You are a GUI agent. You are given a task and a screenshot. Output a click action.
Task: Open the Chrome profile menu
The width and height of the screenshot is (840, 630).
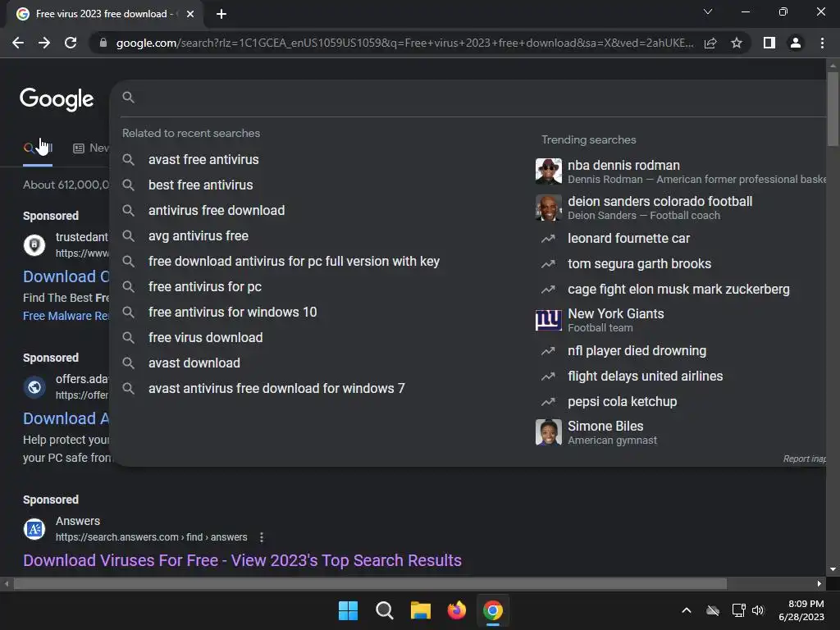click(796, 43)
